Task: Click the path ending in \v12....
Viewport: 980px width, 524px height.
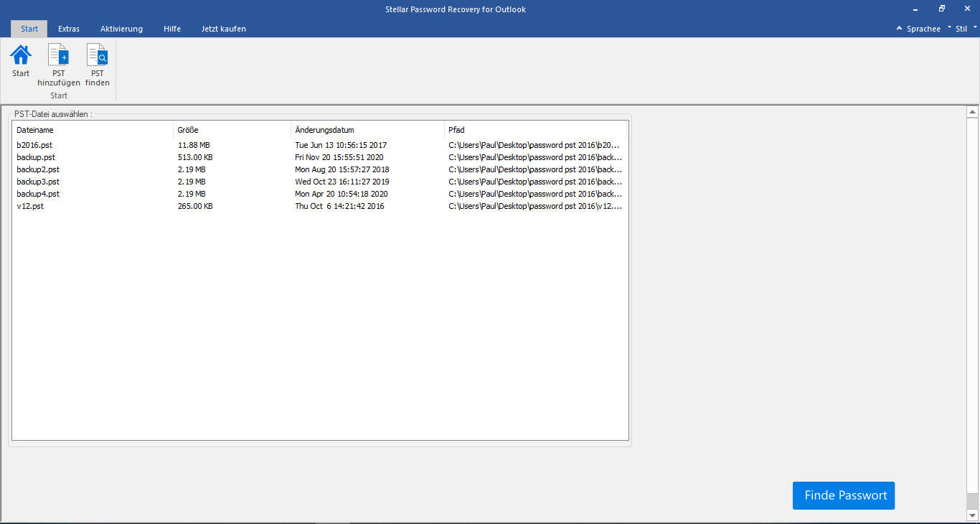Action: (535, 206)
